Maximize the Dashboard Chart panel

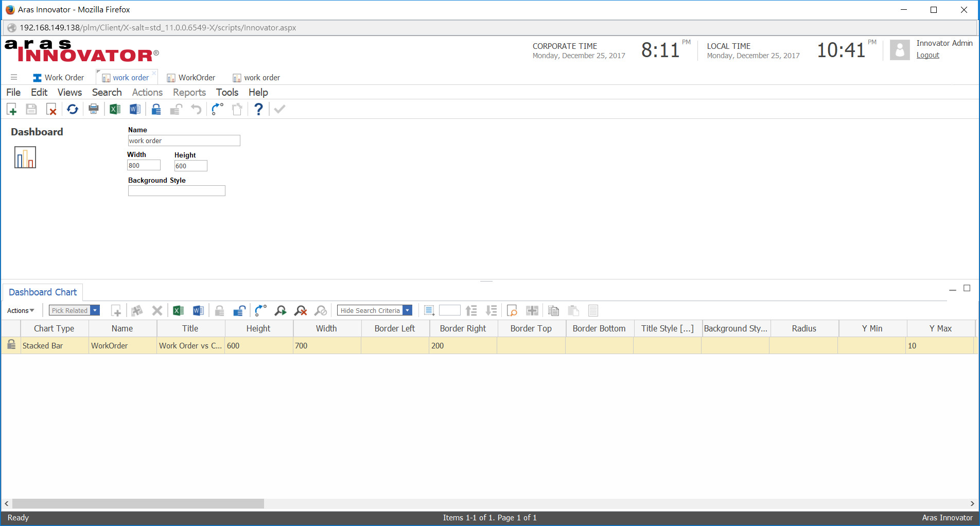pyautogui.click(x=967, y=288)
